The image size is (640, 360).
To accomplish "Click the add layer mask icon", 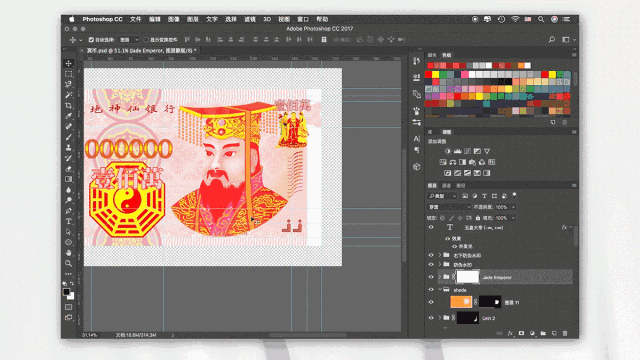I will point(521,333).
